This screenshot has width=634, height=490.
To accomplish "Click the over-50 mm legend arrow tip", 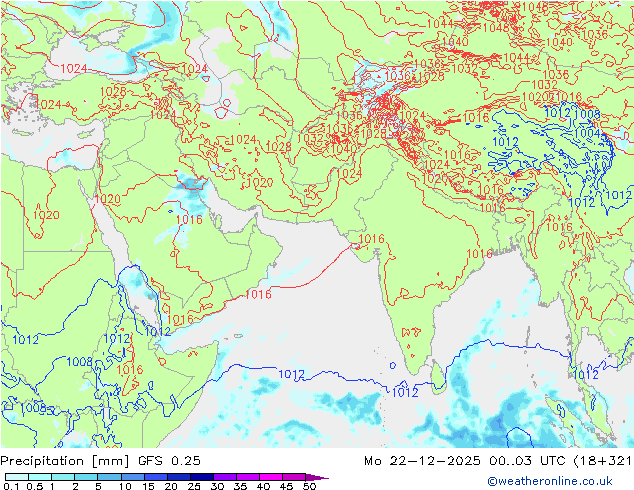I will coord(317,477).
